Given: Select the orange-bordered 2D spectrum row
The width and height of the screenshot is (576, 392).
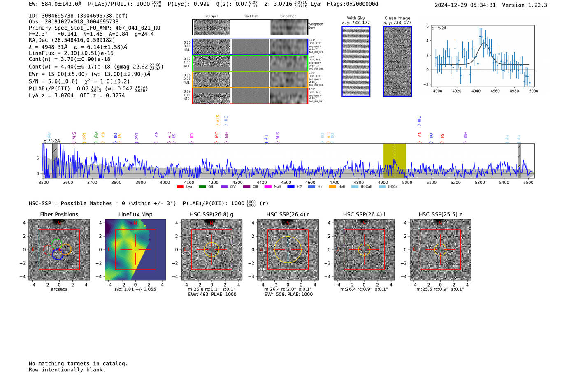Looking at the screenshot, I should coord(250,79).
